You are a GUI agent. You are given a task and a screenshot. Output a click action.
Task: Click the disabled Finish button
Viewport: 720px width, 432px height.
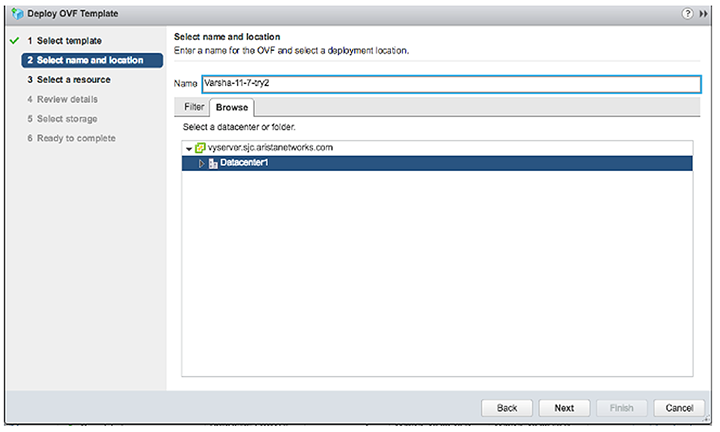(x=622, y=408)
